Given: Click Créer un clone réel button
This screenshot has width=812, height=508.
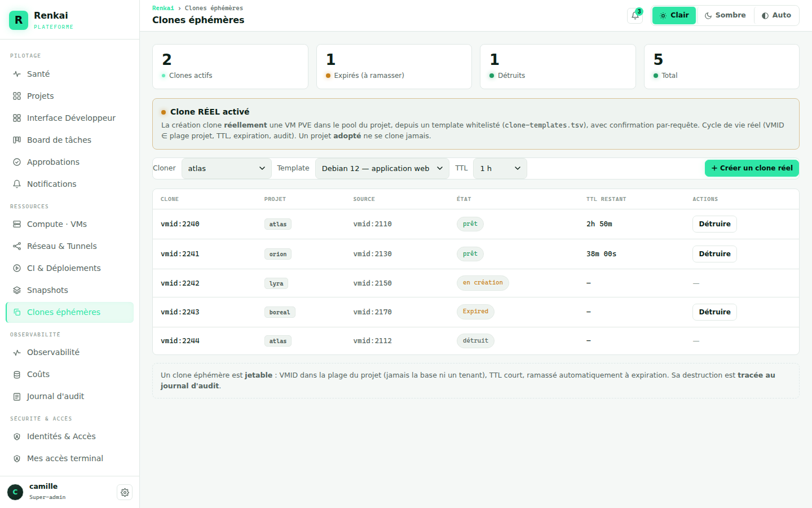Looking at the screenshot, I should (x=752, y=168).
